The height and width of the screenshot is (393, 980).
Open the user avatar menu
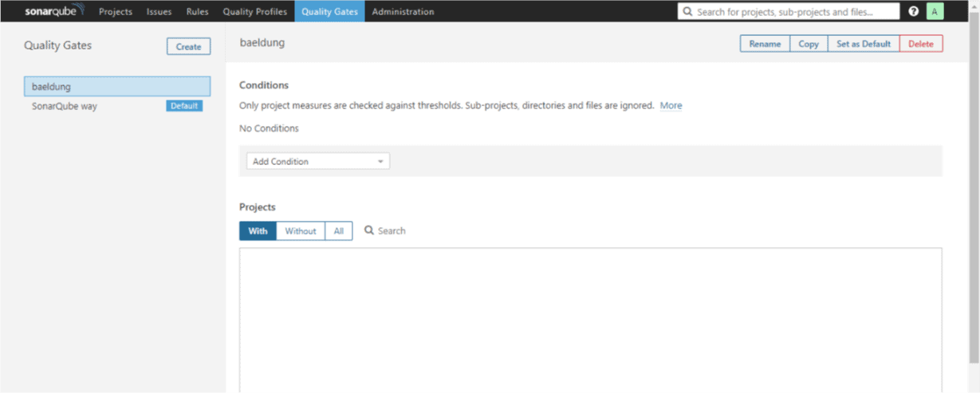pos(935,11)
